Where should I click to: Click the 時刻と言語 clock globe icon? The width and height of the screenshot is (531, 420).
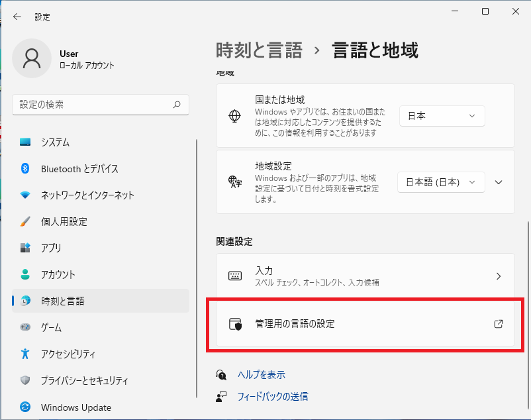[25, 301]
